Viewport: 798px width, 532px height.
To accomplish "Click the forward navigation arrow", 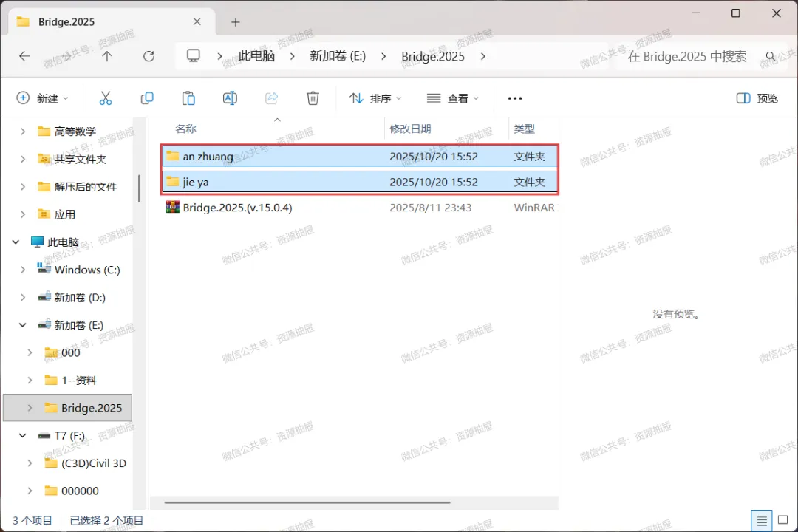I will [66, 56].
